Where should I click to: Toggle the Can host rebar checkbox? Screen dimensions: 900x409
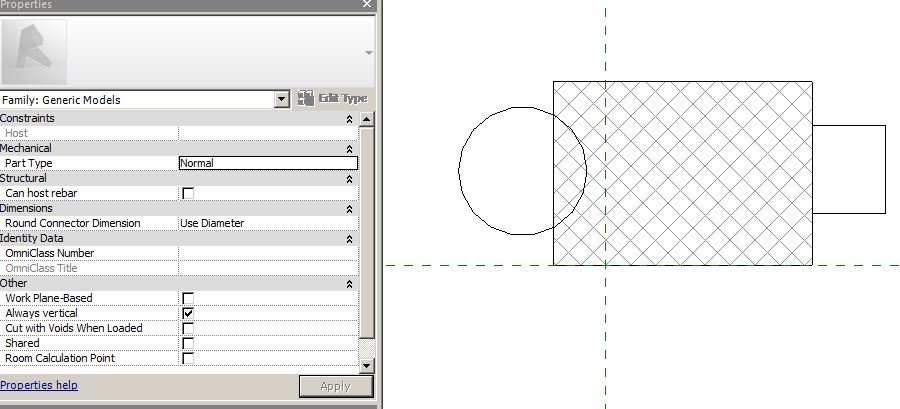tap(188, 193)
